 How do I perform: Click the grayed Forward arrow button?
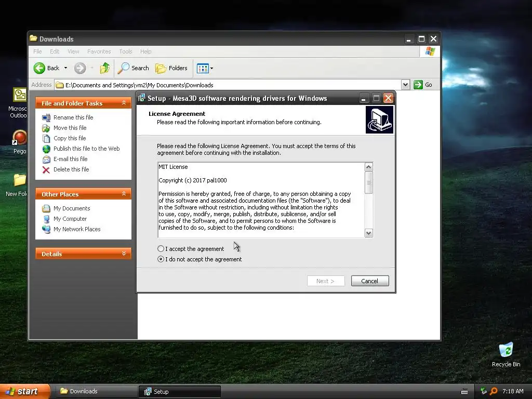(x=80, y=68)
